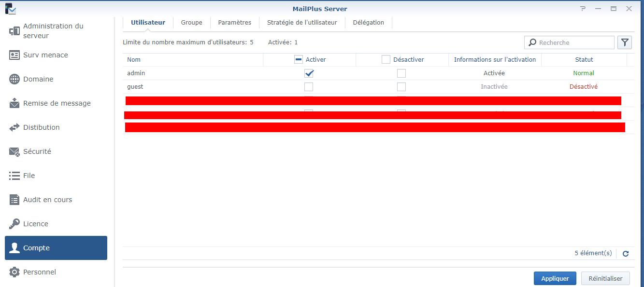Click the Sécurité envelope icon
This screenshot has height=287, width=644.
coord(14,151)
